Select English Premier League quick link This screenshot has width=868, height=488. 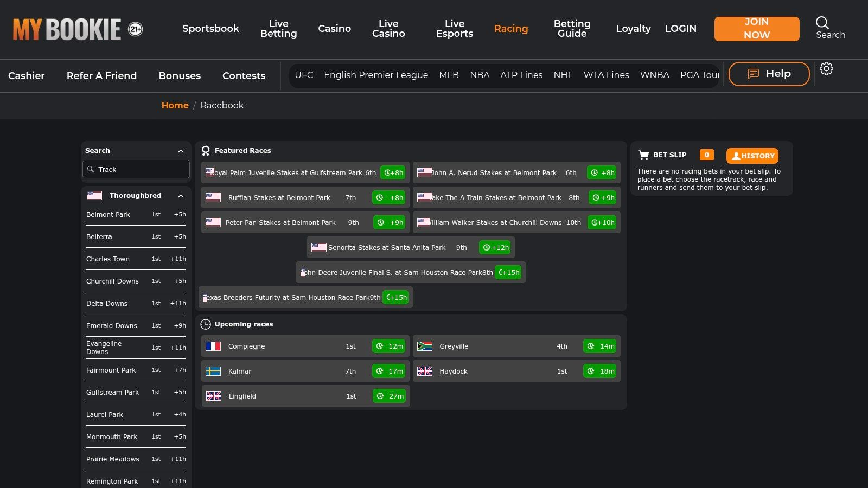376,75
